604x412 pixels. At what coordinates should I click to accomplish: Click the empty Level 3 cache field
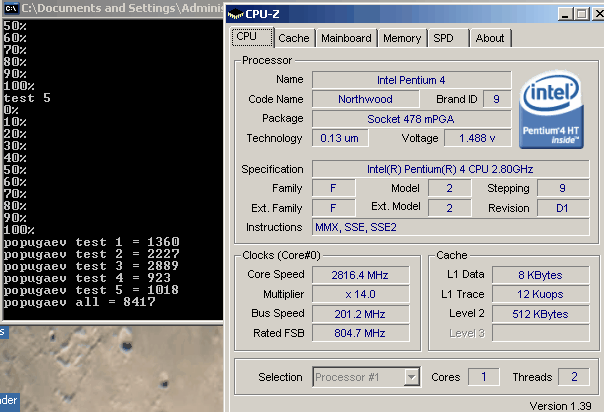coord(540,333)
